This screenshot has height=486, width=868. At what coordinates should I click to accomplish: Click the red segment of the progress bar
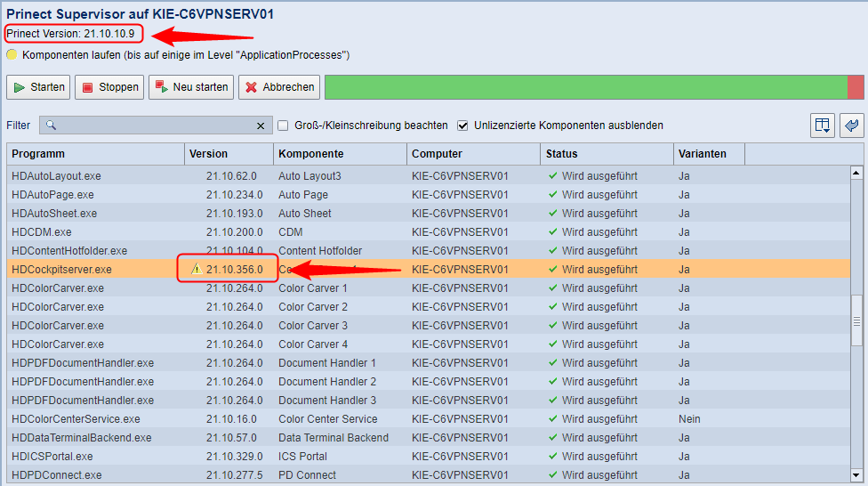pos(856,87)
